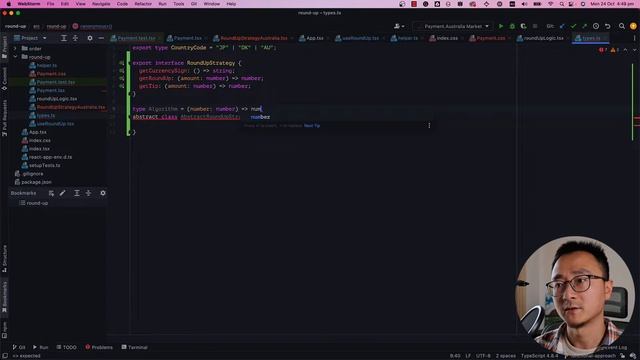Screen dimensions: 640x360
Task: Click the Rollback undo arrow icon
Action: (607, 26)
